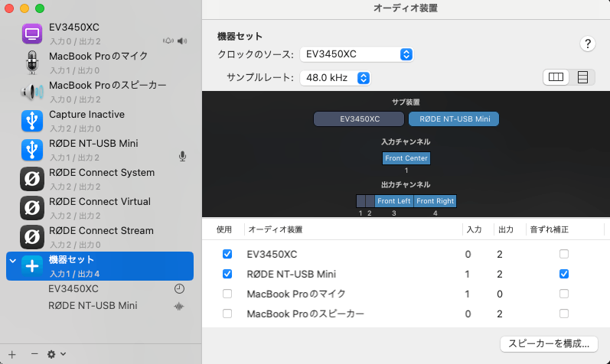Click the RØDE Connect Stream icon

[x=32, y=237]
